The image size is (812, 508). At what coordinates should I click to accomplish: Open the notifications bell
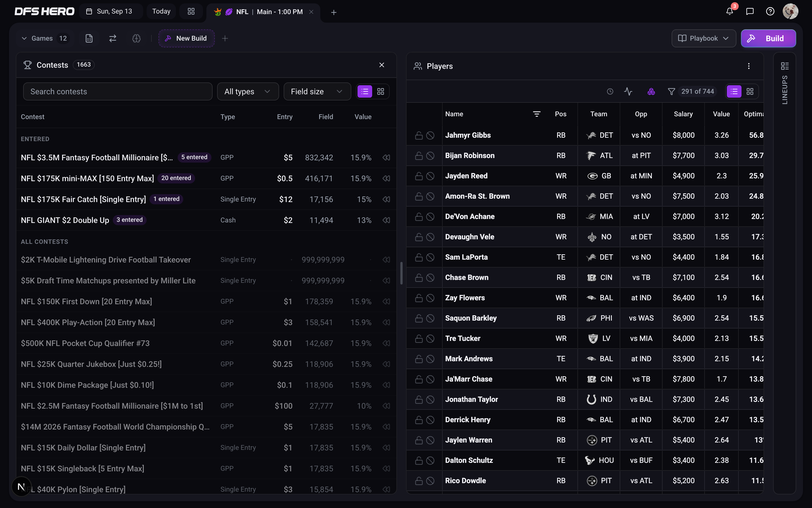click(x=729, y=11)
